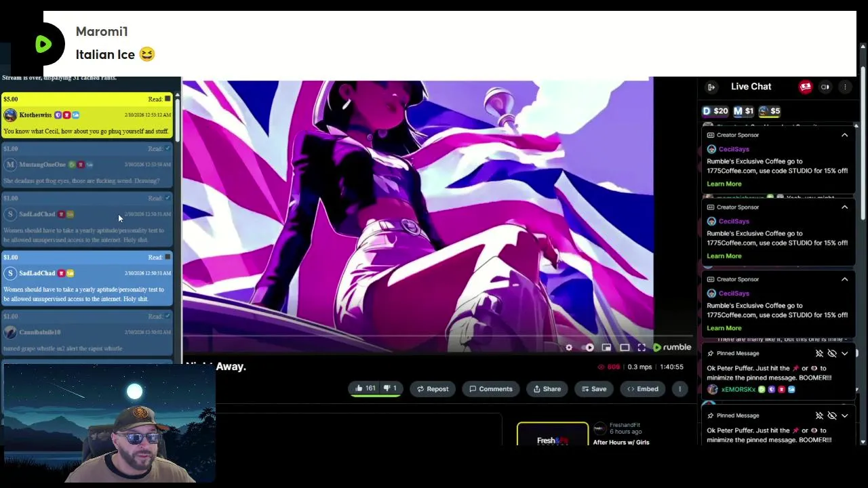Screen dimensions: 868x488
Task: Select the M $1 rant badge
Action: (743, 111)
